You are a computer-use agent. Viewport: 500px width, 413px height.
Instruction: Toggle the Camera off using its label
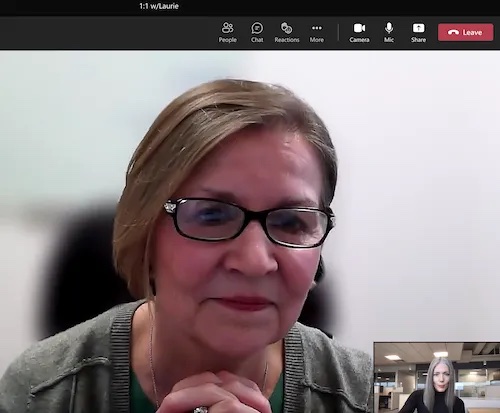(359, 40)
